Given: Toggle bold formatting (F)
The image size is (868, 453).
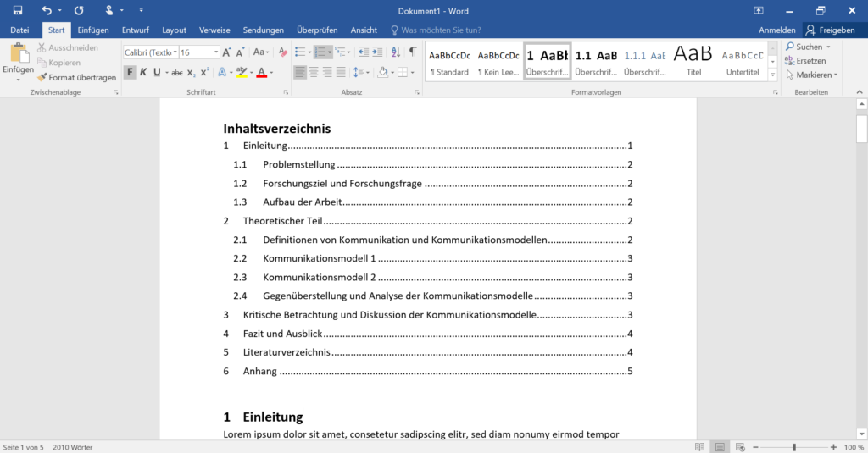Looking at the screenshot, I should click(130, 73).
